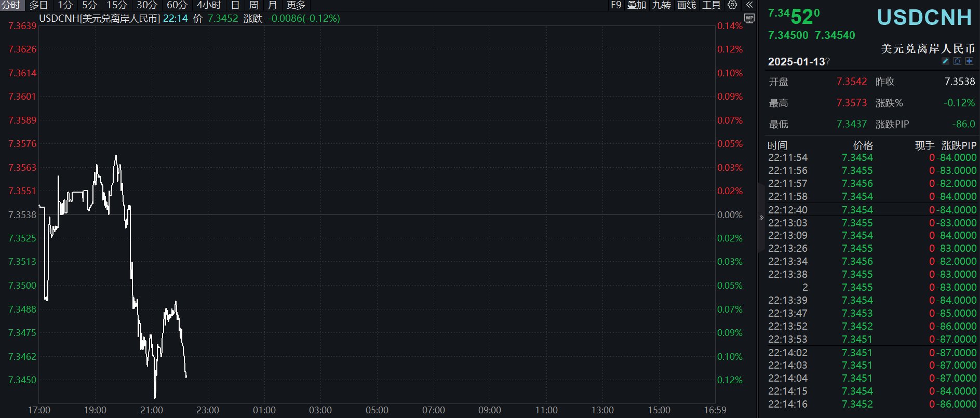Switch to the 分时 intraday tab
This screenshot has height=418, width=980.
click(11, 5)
